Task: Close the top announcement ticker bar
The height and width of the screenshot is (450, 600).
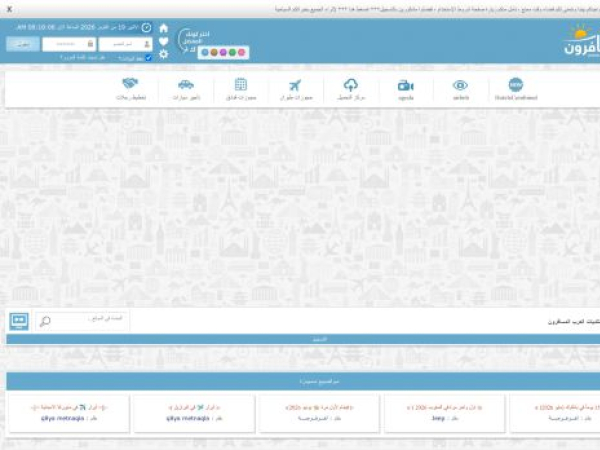Action: 10,9
